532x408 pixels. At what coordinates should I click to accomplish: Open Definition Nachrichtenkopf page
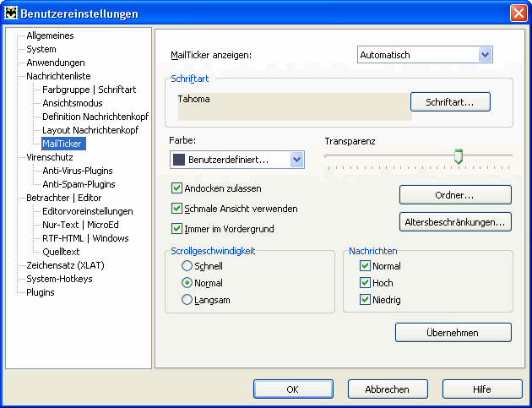[95, 117]
